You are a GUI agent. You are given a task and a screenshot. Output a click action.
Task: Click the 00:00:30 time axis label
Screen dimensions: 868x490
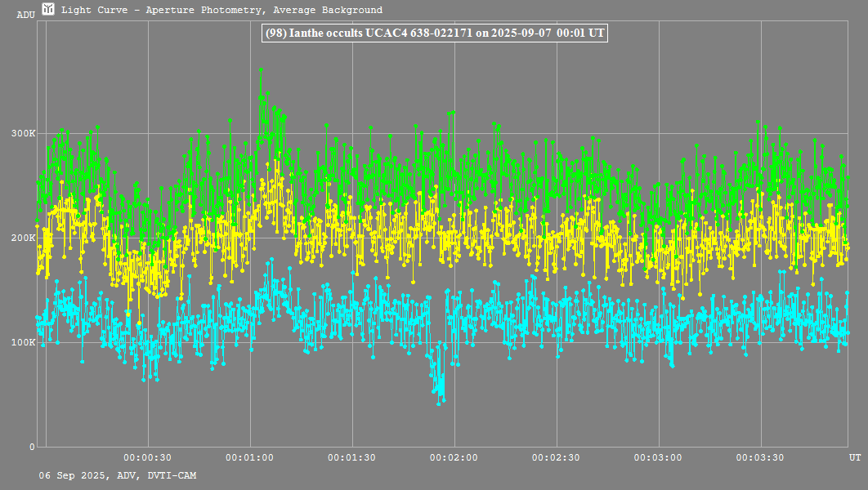point(147,457)
